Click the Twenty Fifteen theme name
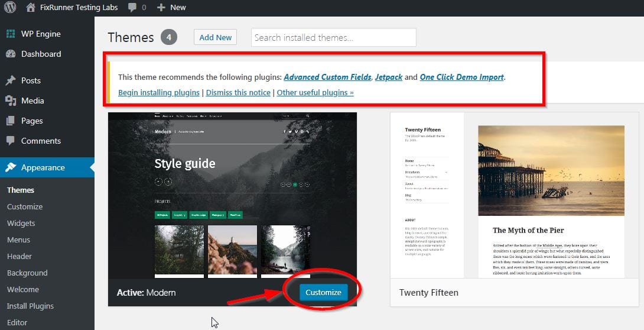The image size is (644, 330). (429, 293)
